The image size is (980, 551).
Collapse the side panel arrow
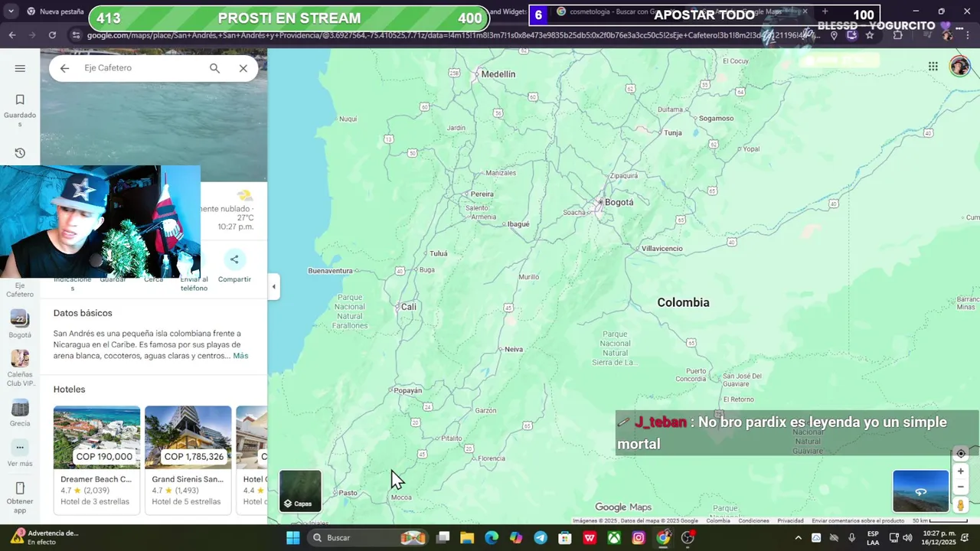[x=273, y=287]
